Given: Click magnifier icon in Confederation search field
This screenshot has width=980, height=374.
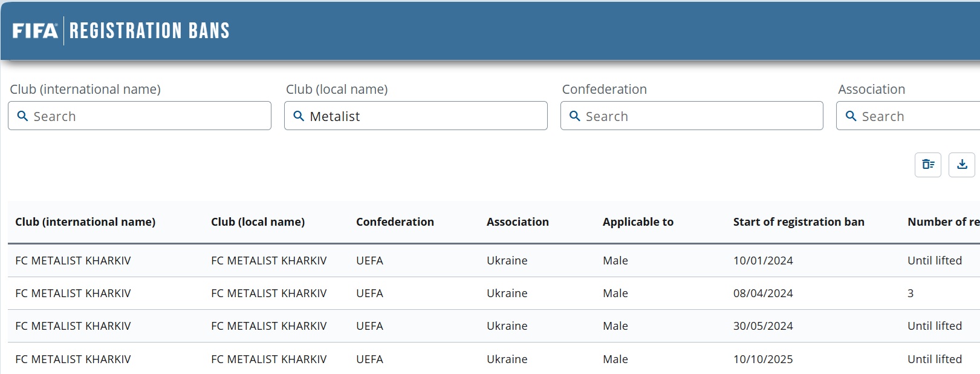Looking at the screenshot, I should pyautogui.click(x=575, y=116).
